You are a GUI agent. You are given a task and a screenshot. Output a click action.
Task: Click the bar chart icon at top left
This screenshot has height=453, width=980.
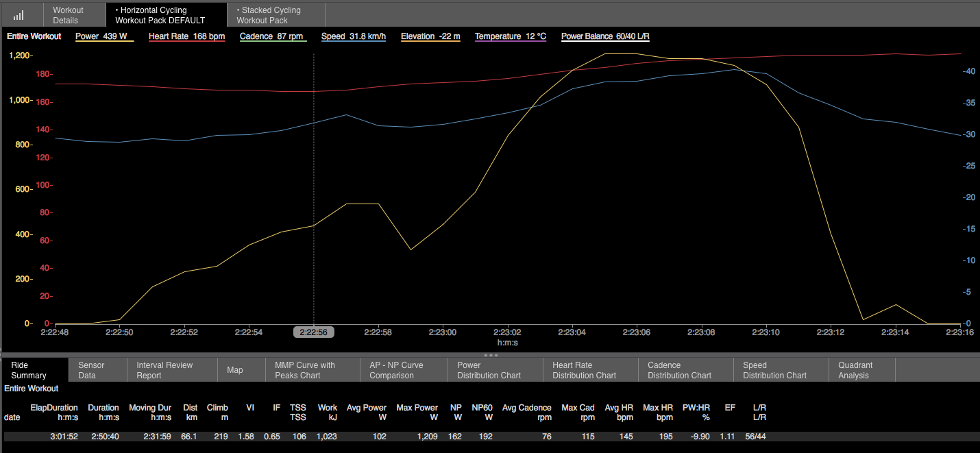[x=19, y=15]
